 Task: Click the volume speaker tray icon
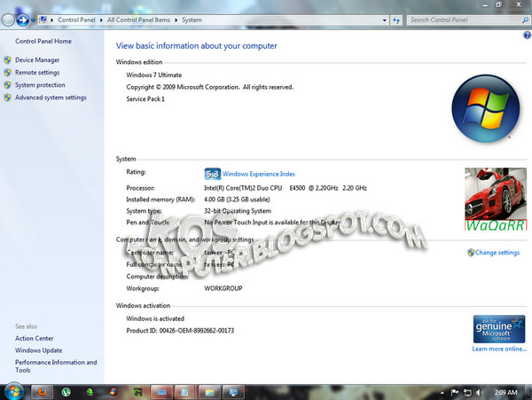[x=480, y=393]
